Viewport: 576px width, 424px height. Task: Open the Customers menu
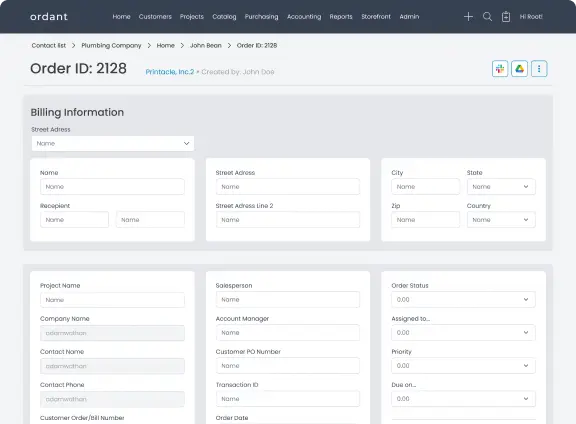coord(155,17)
